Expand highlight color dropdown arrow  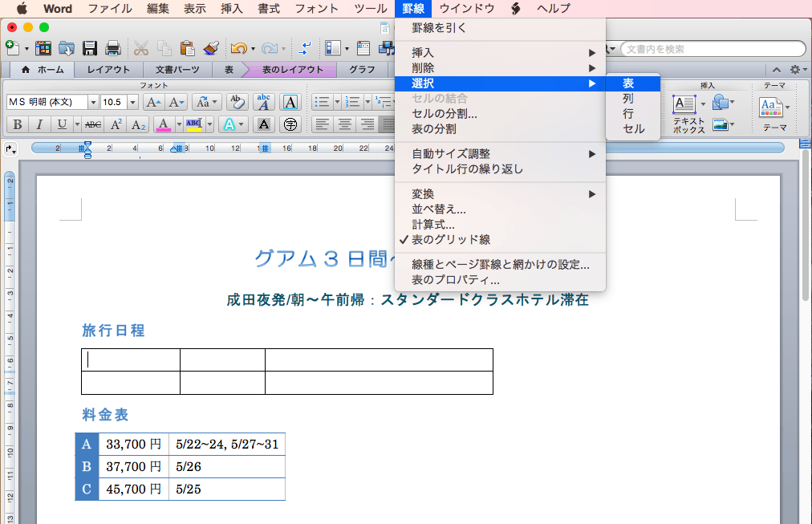[x=209, y=124]
